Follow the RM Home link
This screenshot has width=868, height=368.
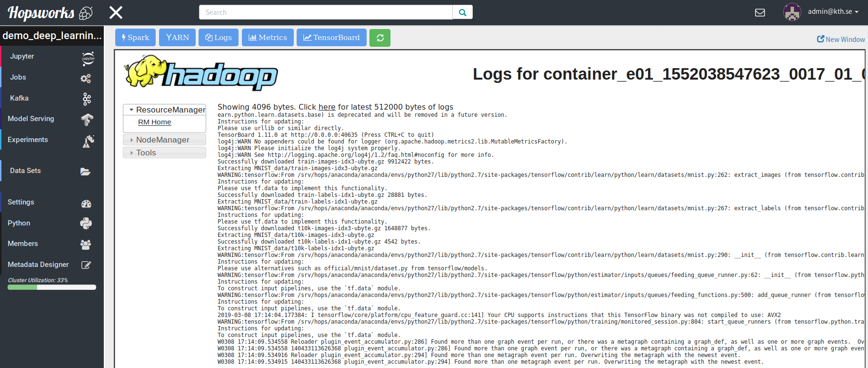click(155, 122)
